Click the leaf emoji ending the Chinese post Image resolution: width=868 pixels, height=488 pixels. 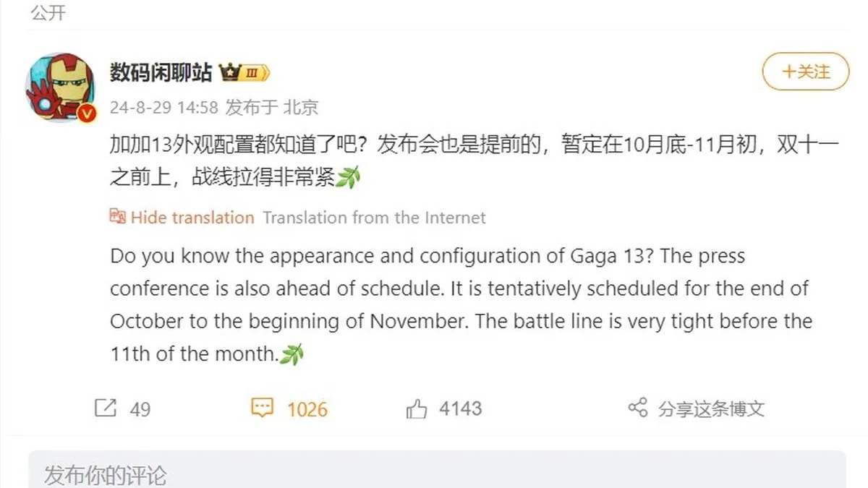tap(347, 178)
